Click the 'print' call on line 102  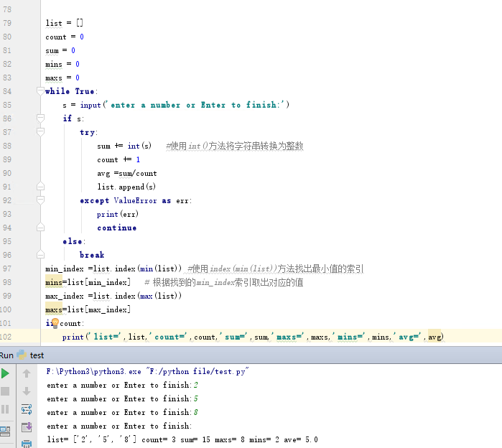(73, 337)
